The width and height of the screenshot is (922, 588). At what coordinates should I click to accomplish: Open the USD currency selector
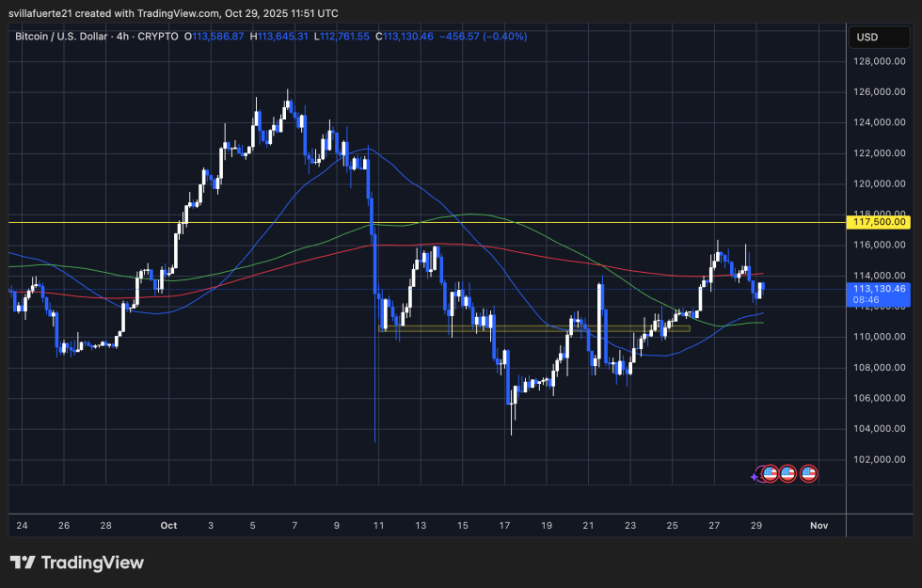879,37
